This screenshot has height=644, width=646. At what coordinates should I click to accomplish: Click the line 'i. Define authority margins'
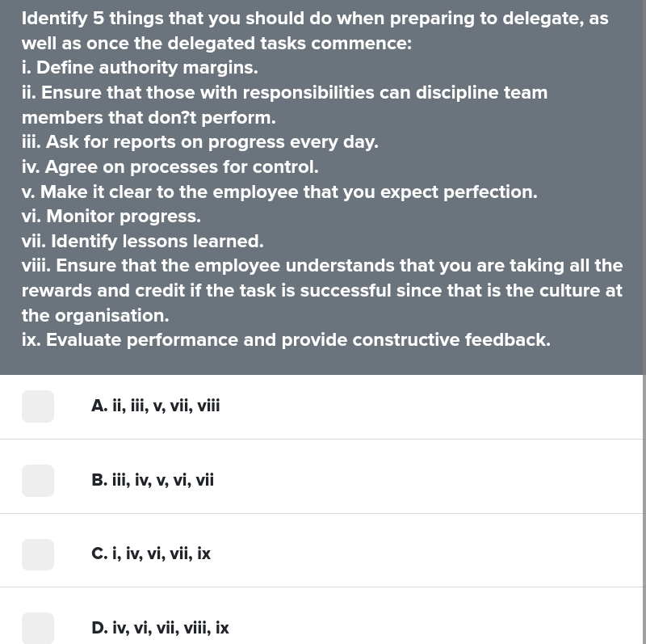click(x=140, y=68)
